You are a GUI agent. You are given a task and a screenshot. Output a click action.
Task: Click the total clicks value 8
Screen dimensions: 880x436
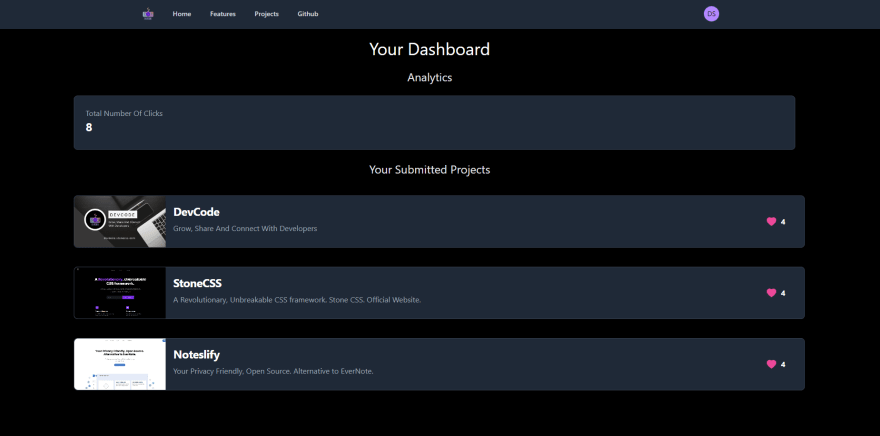[89, 127]
